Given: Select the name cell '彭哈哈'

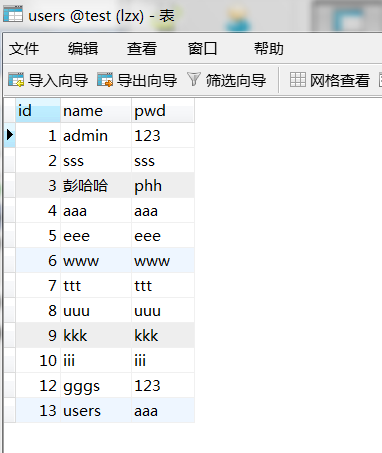Looking at the screenshot, I should [96, 185].
